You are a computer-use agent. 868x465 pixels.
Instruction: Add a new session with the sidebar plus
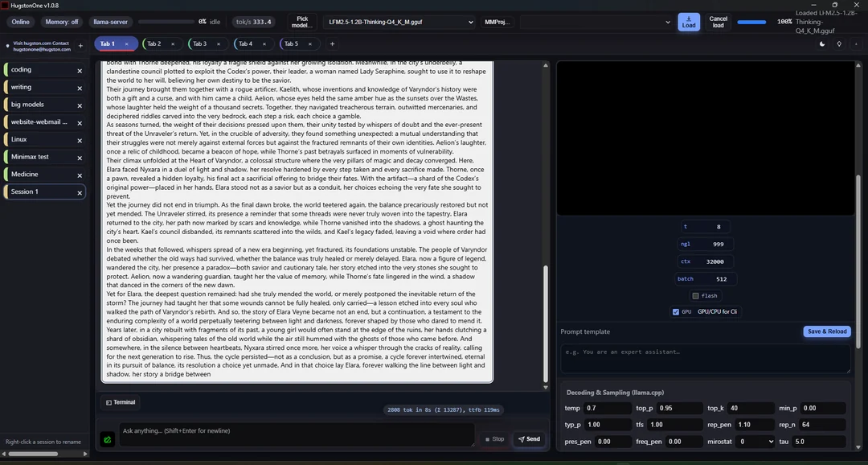(x=80, y=45)
